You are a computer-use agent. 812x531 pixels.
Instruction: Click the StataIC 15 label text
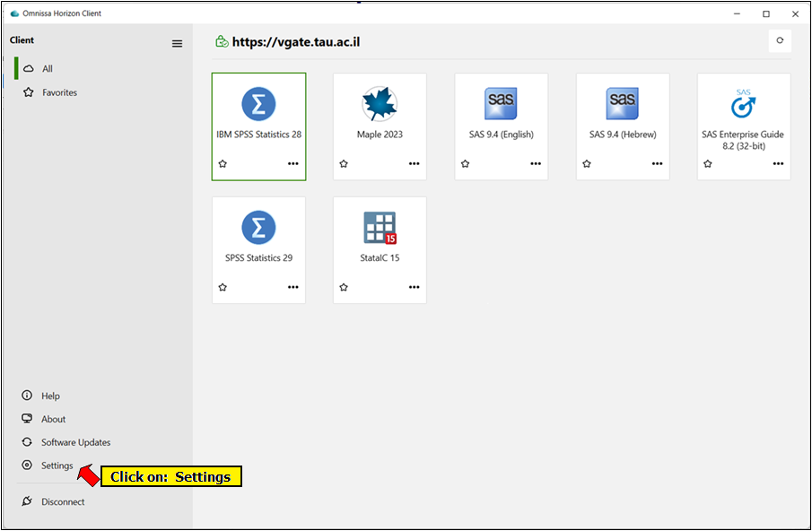click(380, 257)
